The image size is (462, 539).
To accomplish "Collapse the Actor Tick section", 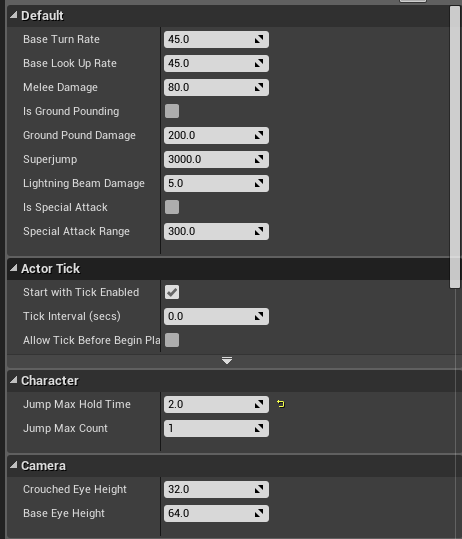I will pos(14,268).
